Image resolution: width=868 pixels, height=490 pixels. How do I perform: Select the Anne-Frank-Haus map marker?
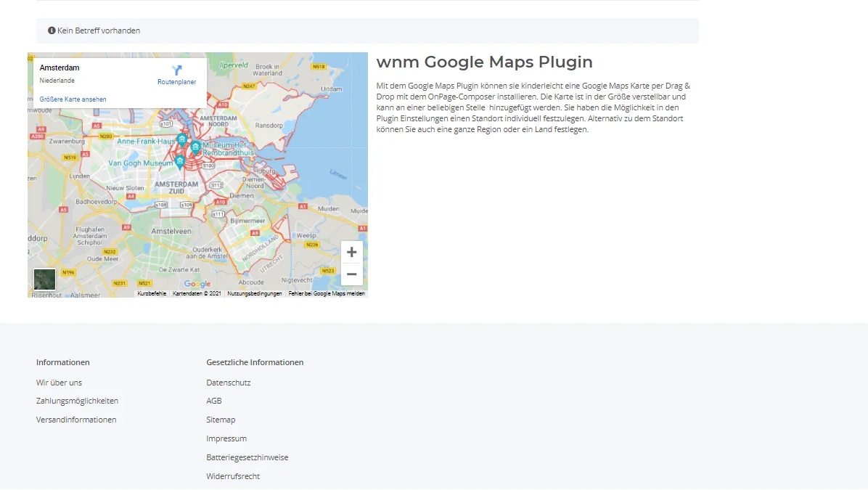[x=181, y=138]
